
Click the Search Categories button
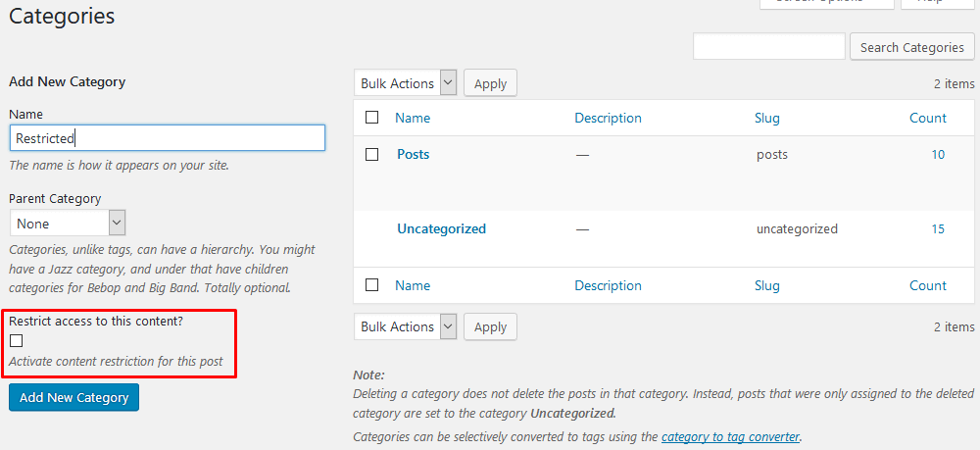pos(911,47)
